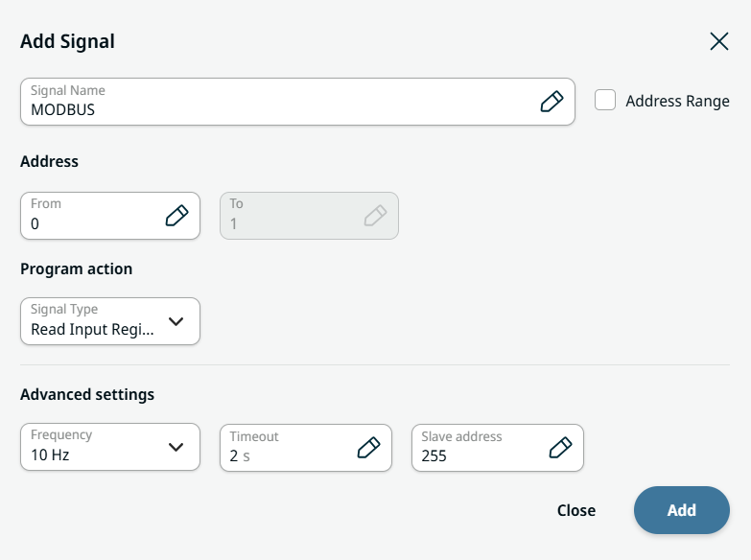The width and height of the screenshot is (751, 560).
Task: Close the dialog with the X icon
Action: (719, 41)
